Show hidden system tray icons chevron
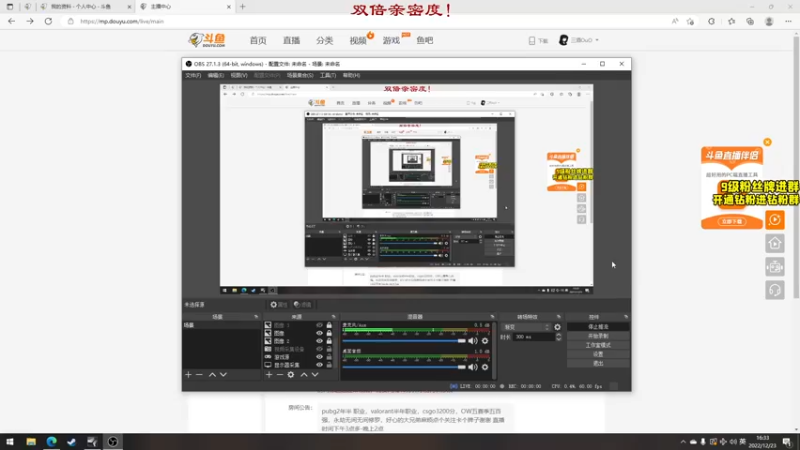Viewport: 800px width, 450px height. click(x=683, y=442)
